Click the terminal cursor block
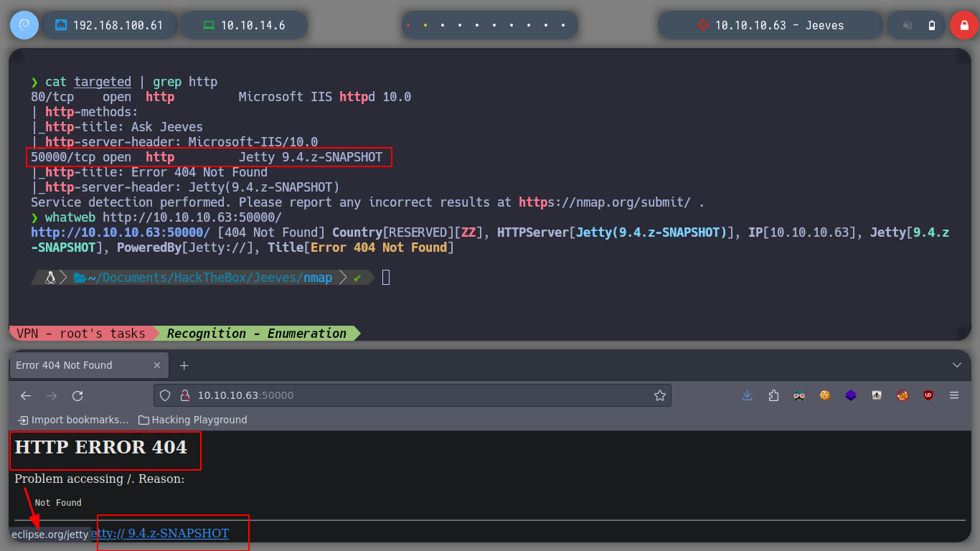 (x=386, y=278)
